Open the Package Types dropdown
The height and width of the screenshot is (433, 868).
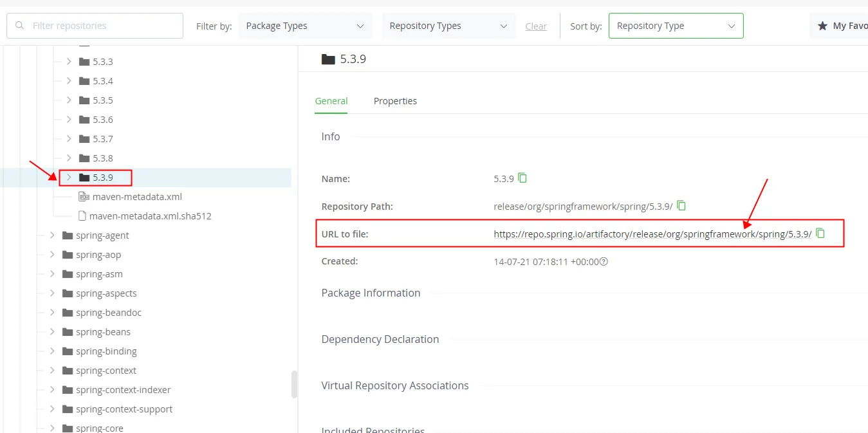tap(304, 26)
